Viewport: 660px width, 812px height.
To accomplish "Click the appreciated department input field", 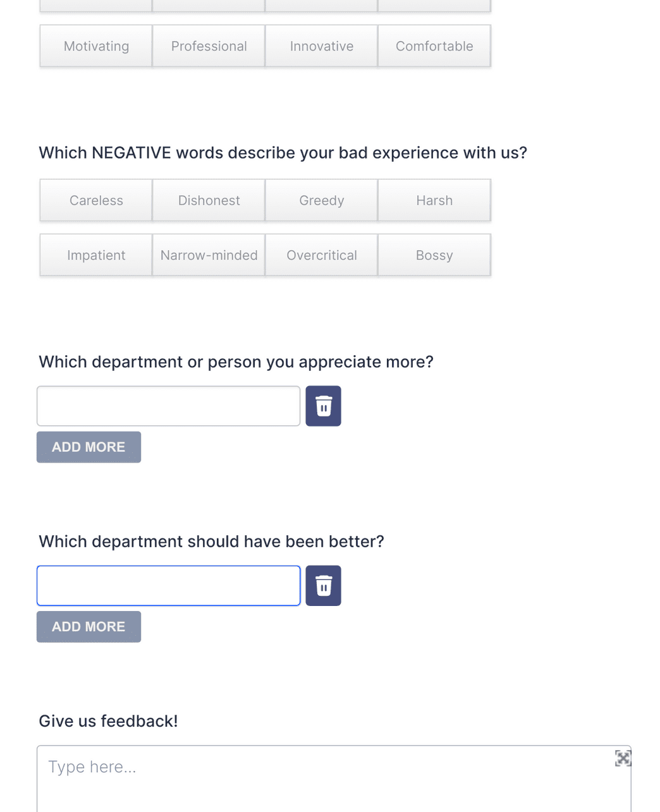I will coord(168,406).
